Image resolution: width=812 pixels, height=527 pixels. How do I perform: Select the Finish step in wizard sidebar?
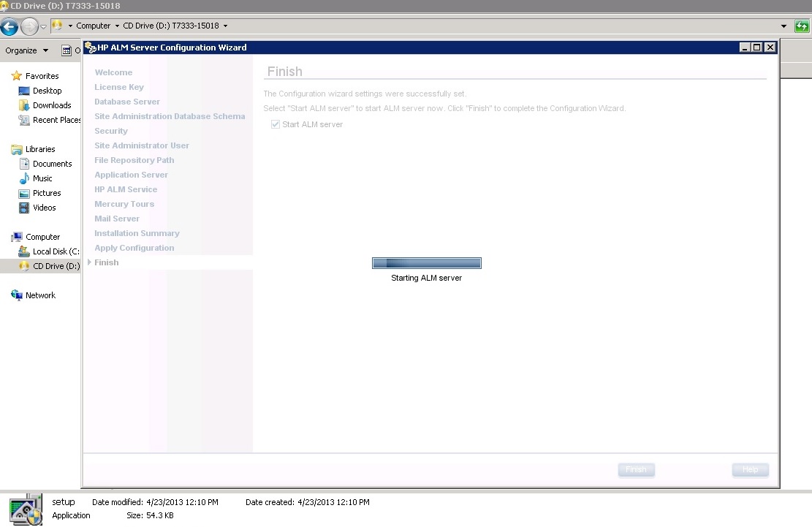106,262
